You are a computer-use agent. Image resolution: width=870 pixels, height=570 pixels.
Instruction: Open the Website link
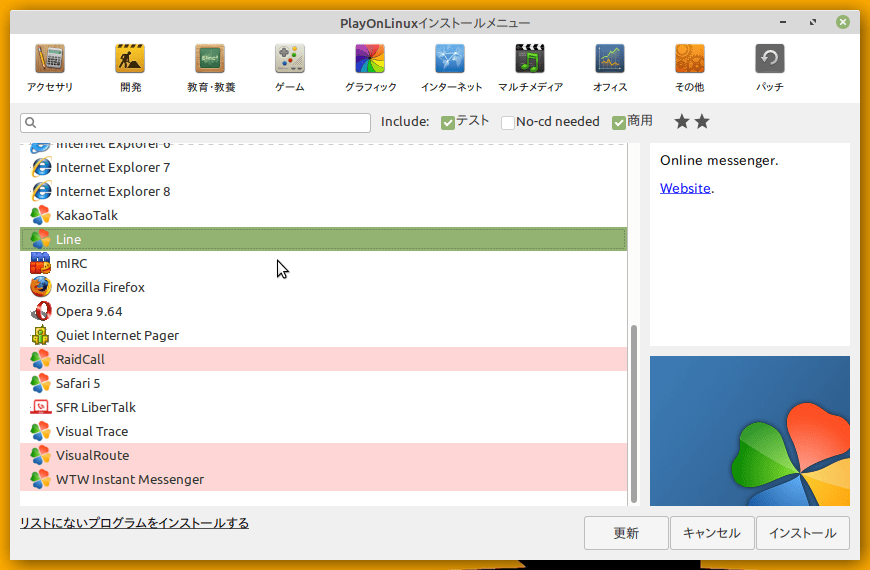coord(685,188)
